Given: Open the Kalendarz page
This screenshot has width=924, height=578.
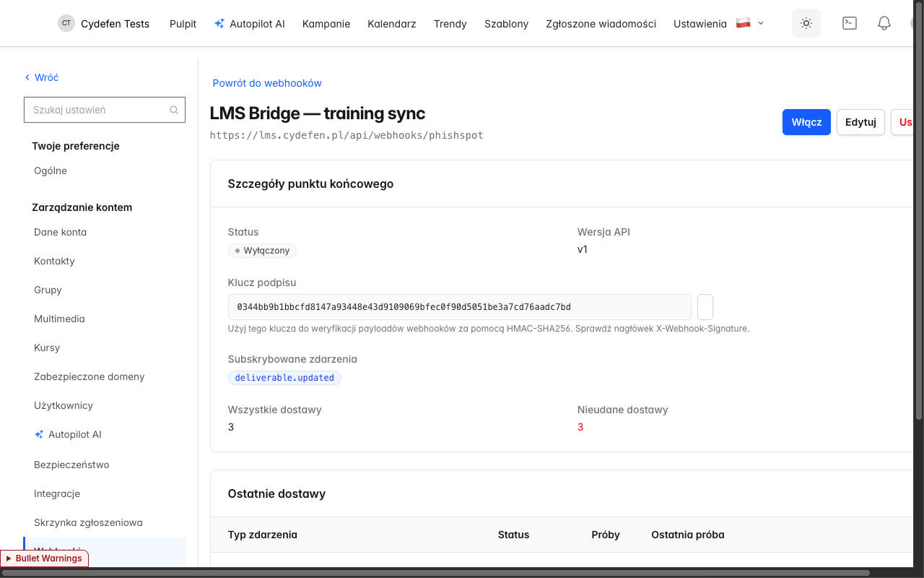Looking at the screenshot, I should point(392,24).
